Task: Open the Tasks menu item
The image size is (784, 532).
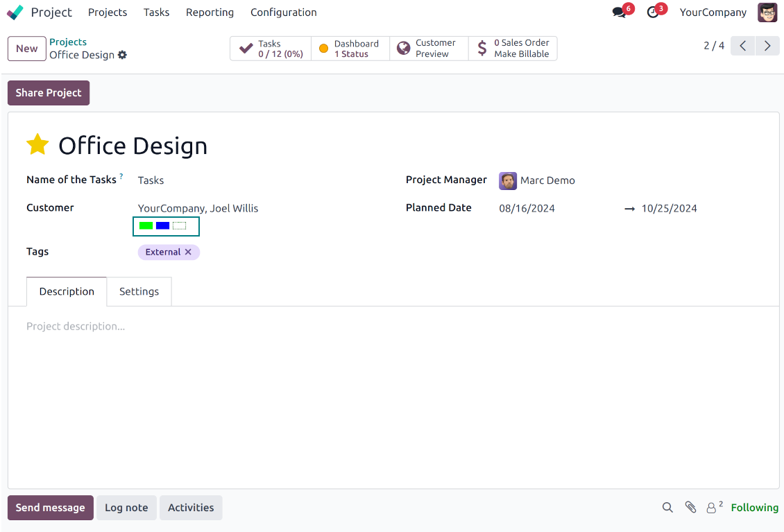Action: tap(156, 12)
